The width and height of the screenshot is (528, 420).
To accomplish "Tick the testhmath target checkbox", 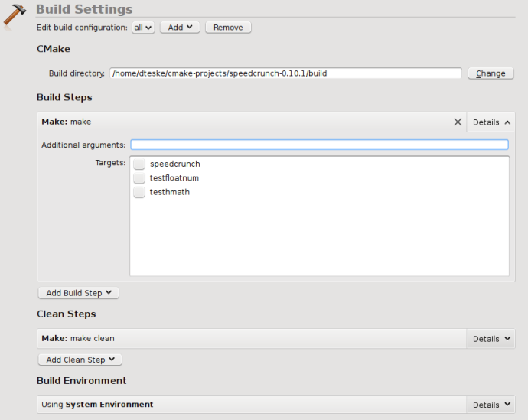I will tap(139, 192).
